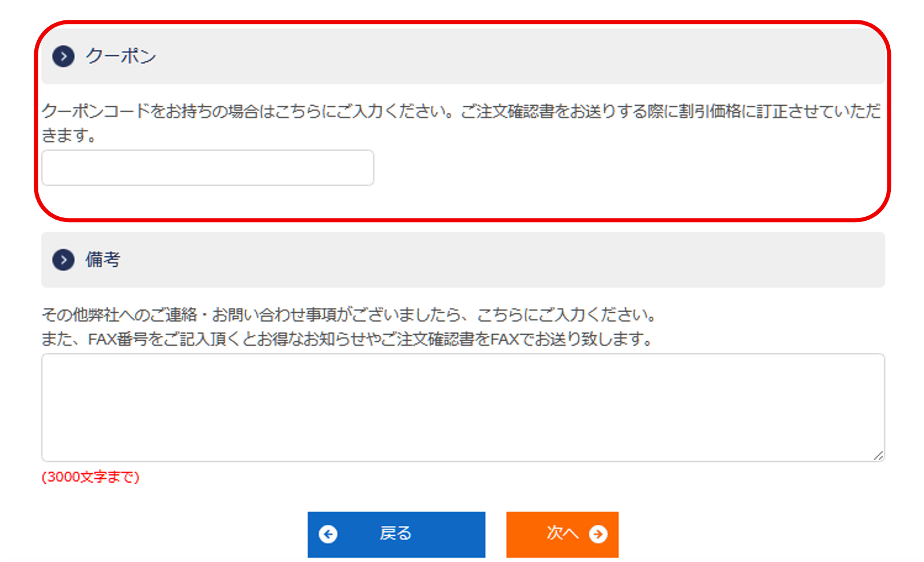Select the クーポン section heading text

click(121, 56)
